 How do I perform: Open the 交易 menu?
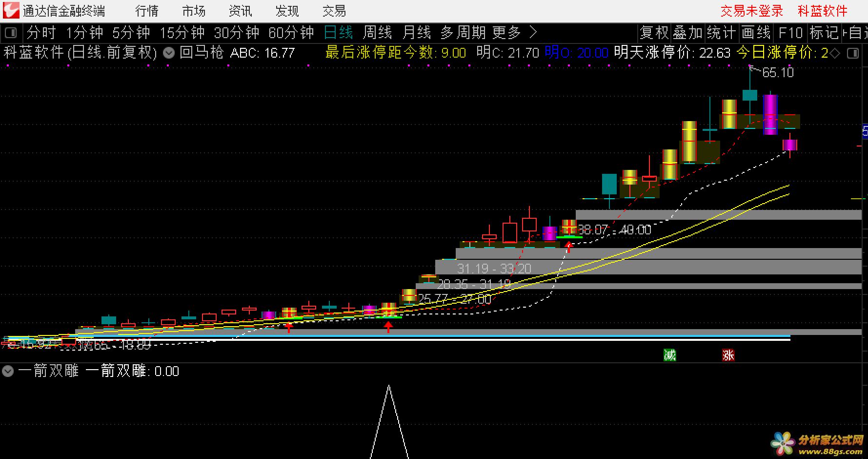(x=334, y=11)
